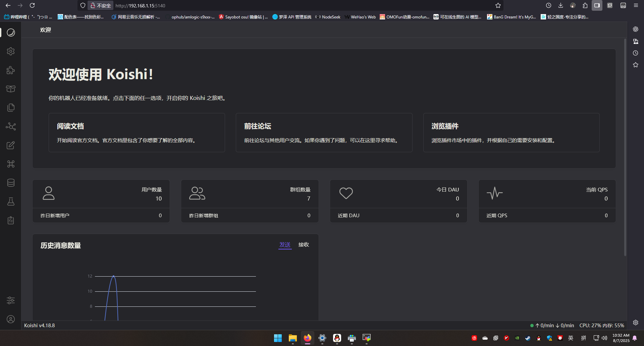Open the 轻之国度 bookmark

(565, 17)
